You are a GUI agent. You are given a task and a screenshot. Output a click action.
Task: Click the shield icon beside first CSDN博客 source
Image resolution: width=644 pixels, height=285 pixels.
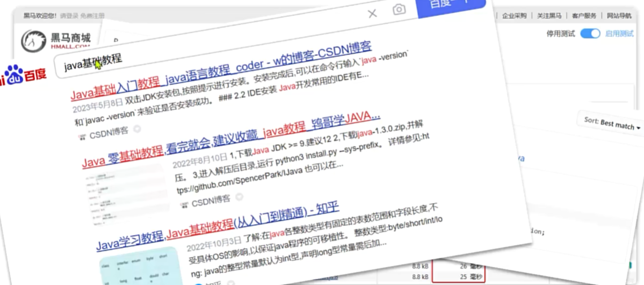click(x=137, y=129)
